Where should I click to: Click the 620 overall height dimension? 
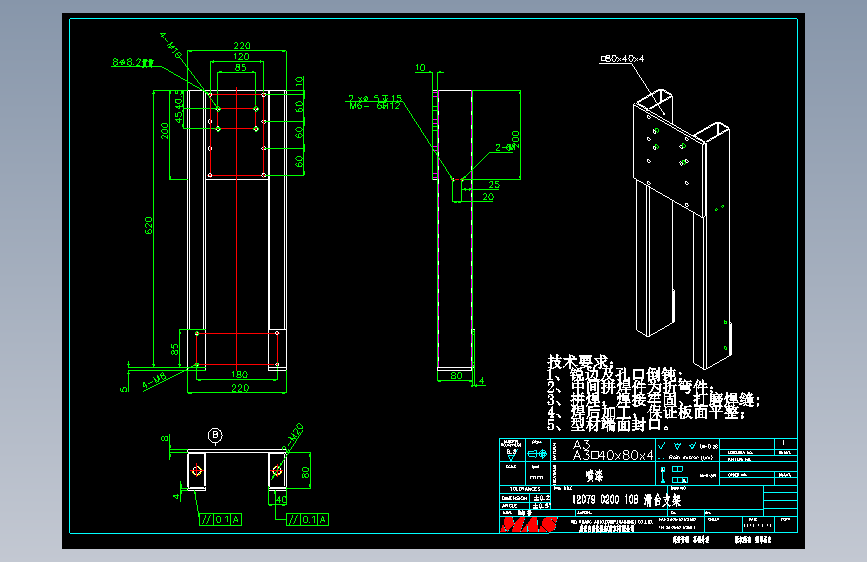pos(148,226)
